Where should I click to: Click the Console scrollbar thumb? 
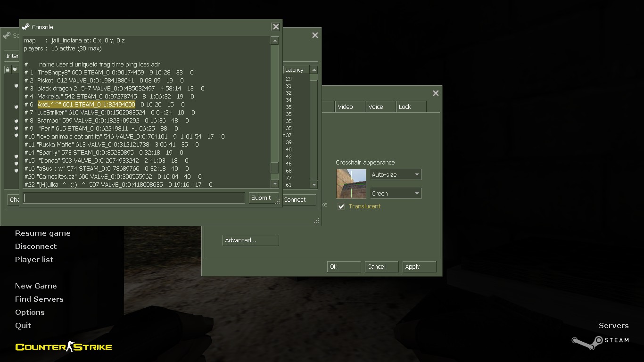click(x=275, y=168)
